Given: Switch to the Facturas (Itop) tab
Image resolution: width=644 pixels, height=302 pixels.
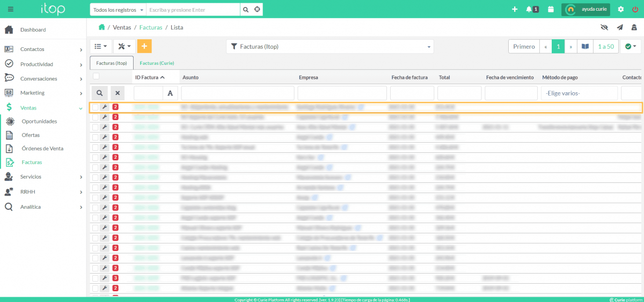Looking at the screenshot, I should [112, 63].
